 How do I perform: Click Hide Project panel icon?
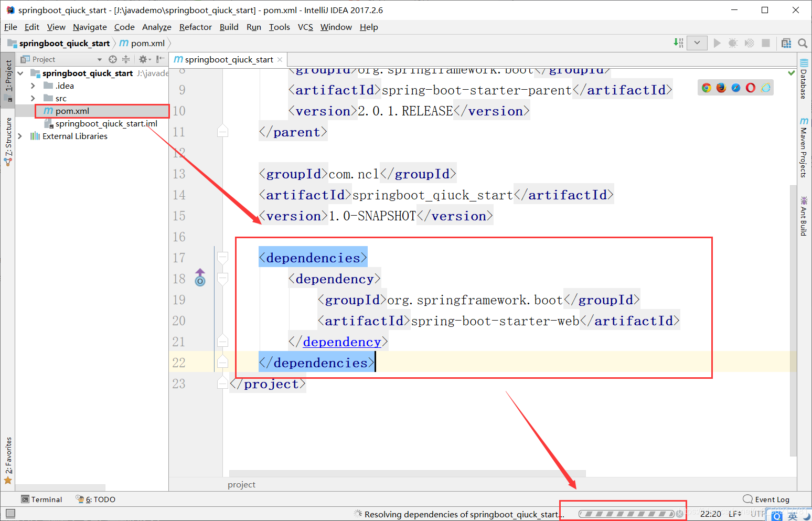[x=161, y=59]
